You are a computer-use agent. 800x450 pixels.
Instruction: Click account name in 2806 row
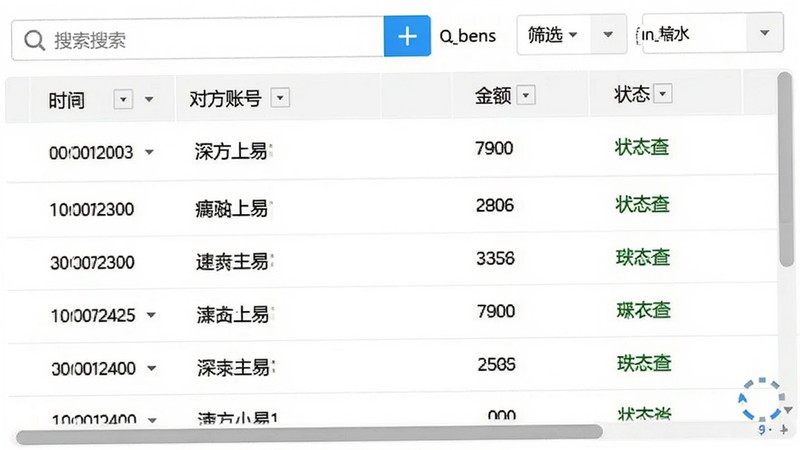pos(234,208)
